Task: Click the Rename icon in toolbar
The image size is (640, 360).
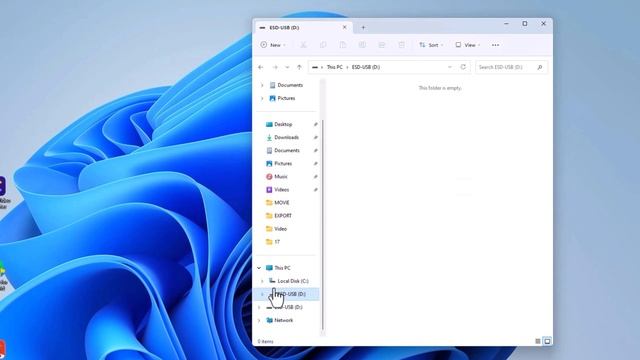Action: pyautogui.click(x=362, y=45)
